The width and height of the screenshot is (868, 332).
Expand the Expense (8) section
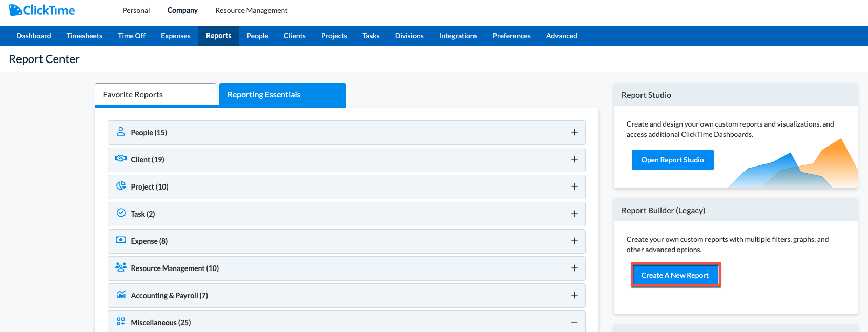click(574, 241)
